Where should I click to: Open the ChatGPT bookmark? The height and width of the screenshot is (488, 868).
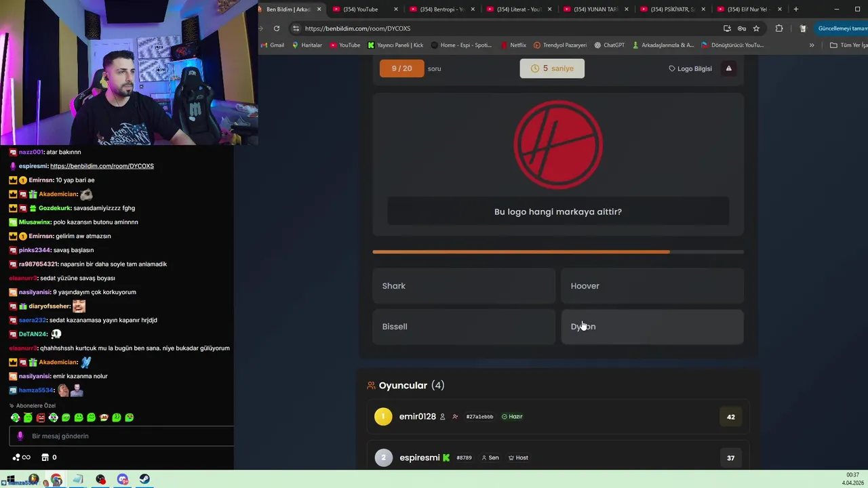coord(610,45)
